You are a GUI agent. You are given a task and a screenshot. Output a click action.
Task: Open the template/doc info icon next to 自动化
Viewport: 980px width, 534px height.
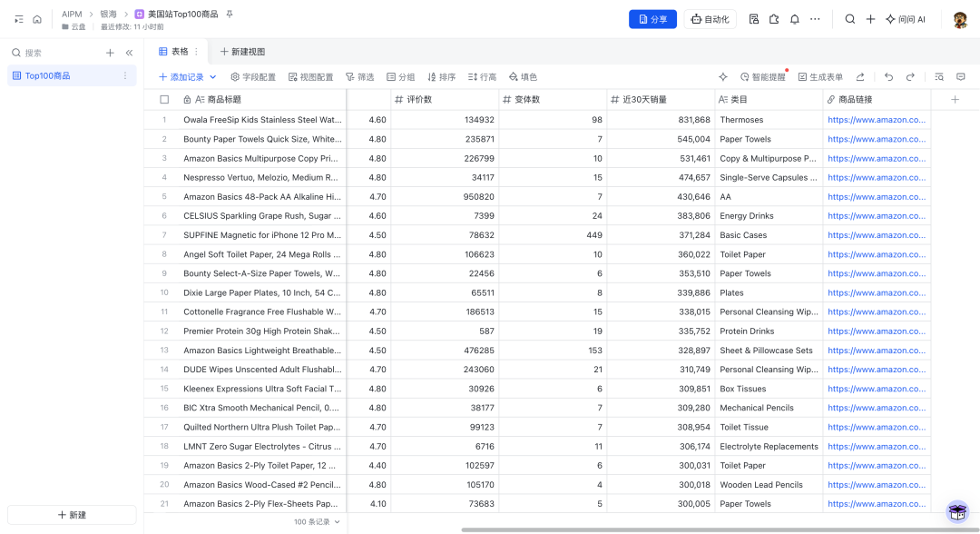coord(754,19)
